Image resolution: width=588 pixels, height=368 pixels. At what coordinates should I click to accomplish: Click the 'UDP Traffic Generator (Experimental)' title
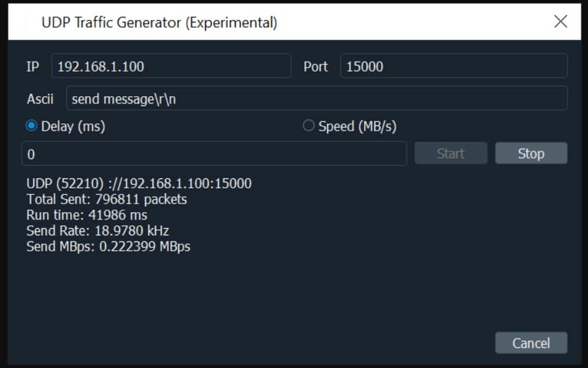(x=160, y=23)
